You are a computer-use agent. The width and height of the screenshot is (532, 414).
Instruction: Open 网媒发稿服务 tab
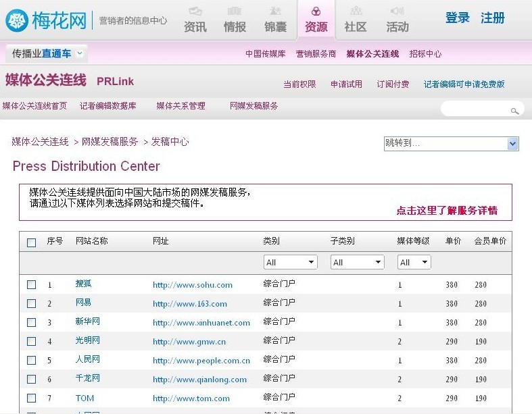point(253,106)
